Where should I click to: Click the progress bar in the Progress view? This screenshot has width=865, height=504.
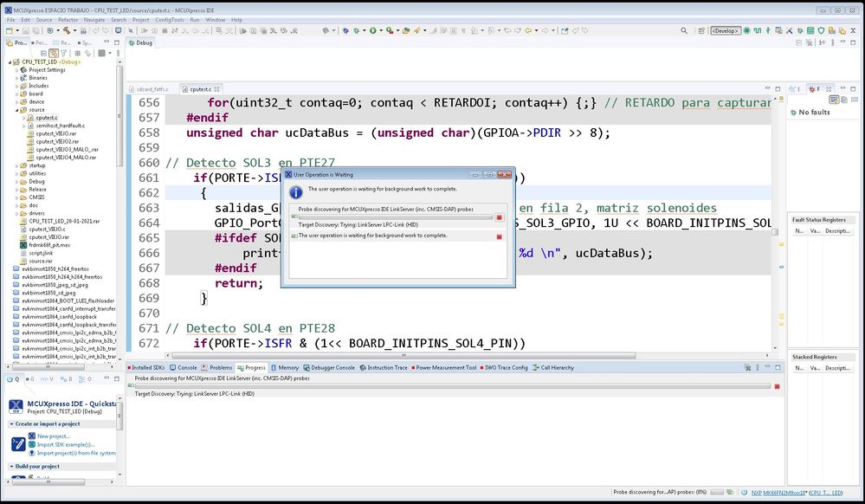click(x=452, y=386)
